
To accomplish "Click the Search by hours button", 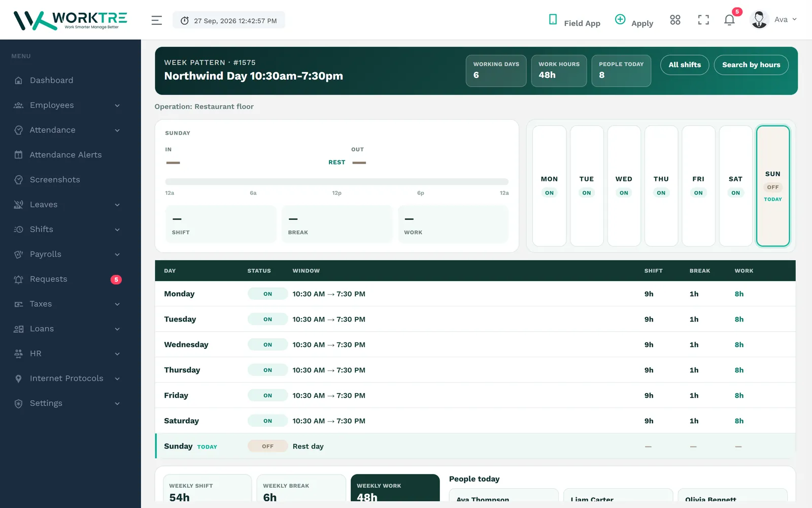I will [751, 65].
